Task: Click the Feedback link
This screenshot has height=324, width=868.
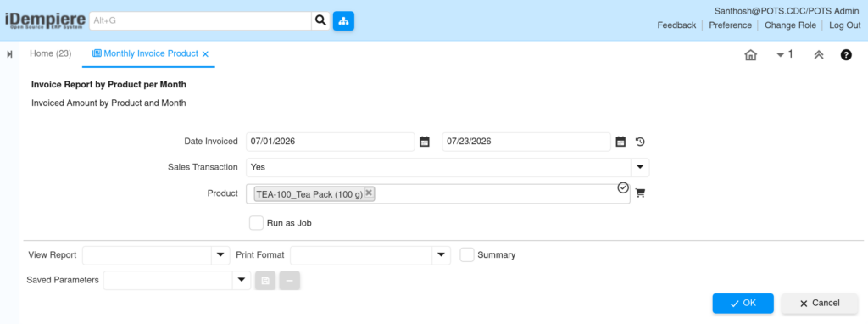Action: pos(676,25)
